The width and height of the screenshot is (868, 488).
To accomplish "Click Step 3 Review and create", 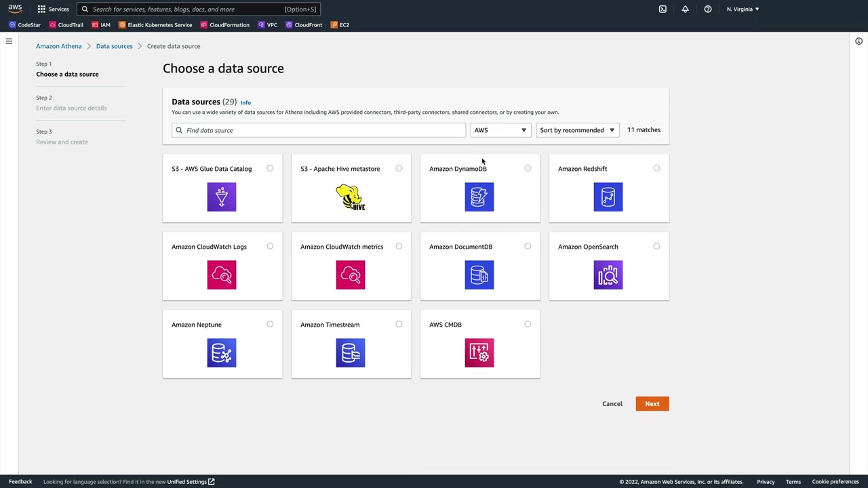I will point(62,142).
